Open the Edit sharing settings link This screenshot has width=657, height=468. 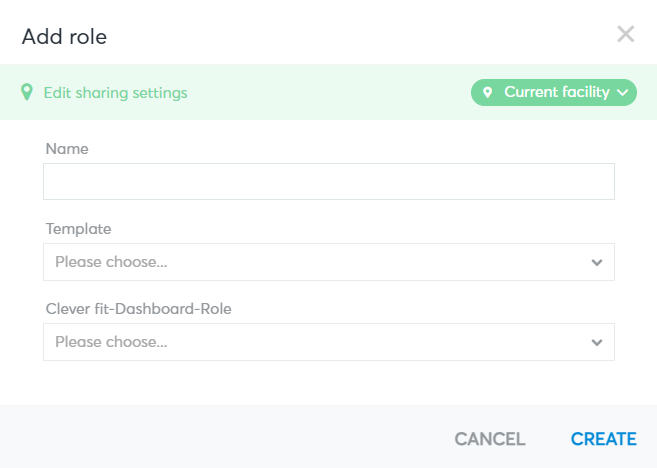115,93
